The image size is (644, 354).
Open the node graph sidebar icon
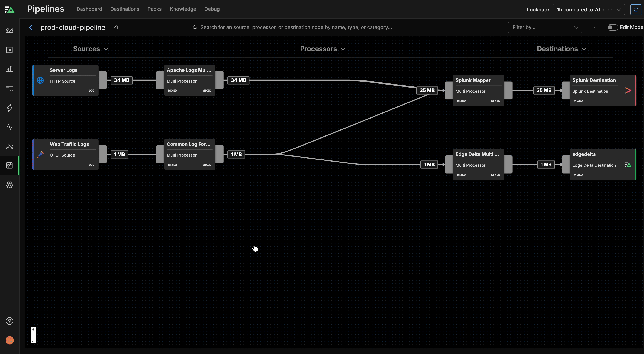pos(9,146)
